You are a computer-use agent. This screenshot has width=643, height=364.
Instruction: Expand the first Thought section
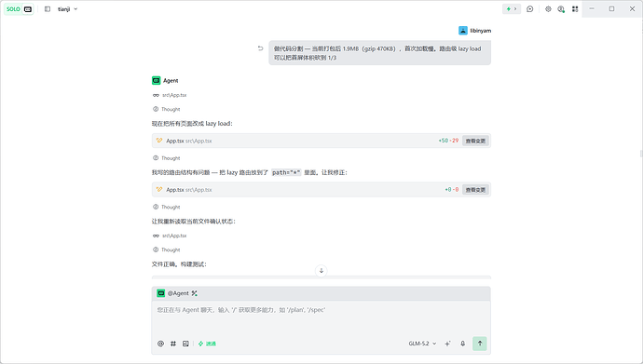(x=167, y=109)
